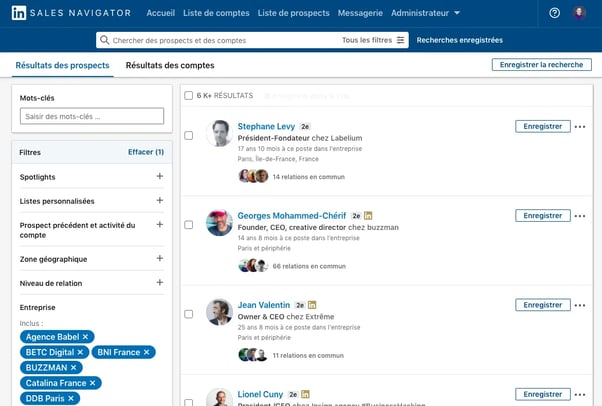Click LinkedIn premium badge next to Lionel Cuny
This screenshot has width=602, height=406.
[305, 394]
